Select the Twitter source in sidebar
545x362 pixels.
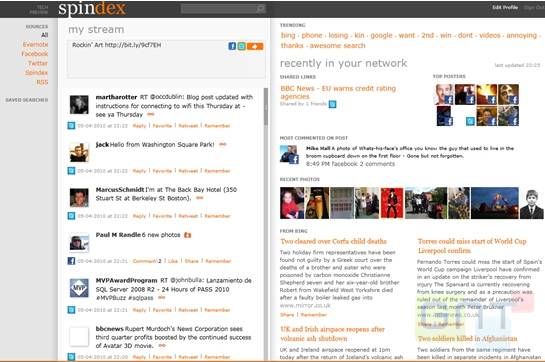point(38,63)
